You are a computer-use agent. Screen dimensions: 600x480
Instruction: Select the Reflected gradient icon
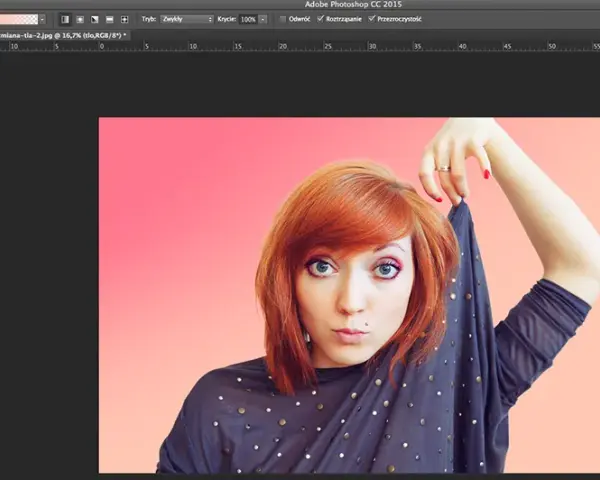pos(110,19)
